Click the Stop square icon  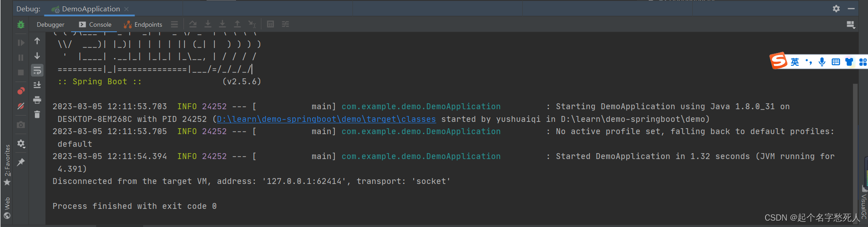[21, 72]
